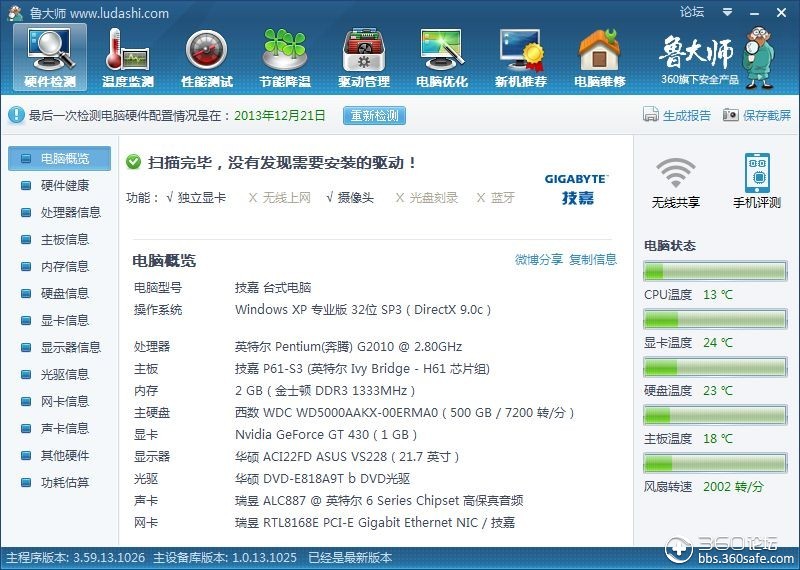Click the sound card value 瑞昱 ALC887

click(x=379, y=500)
